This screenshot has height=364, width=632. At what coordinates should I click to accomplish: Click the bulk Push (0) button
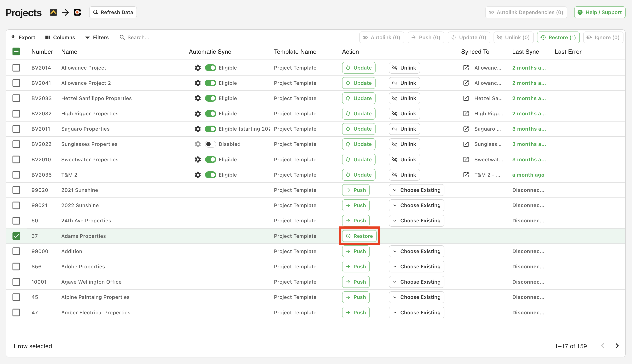point(426,37)
